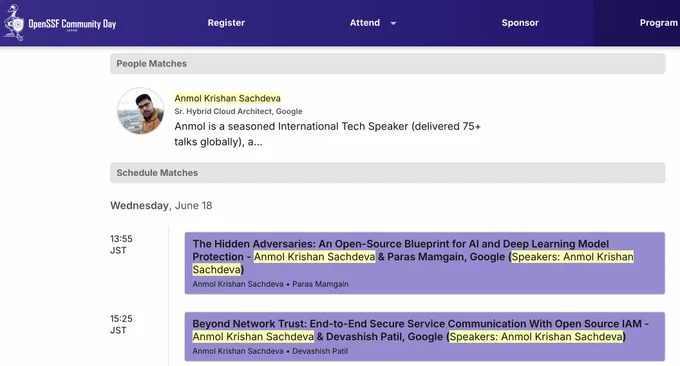The height and width of the screenshot is (366, 680).
Task: Click the Wednesday, June 18 date heading
Action: [161, 206]
